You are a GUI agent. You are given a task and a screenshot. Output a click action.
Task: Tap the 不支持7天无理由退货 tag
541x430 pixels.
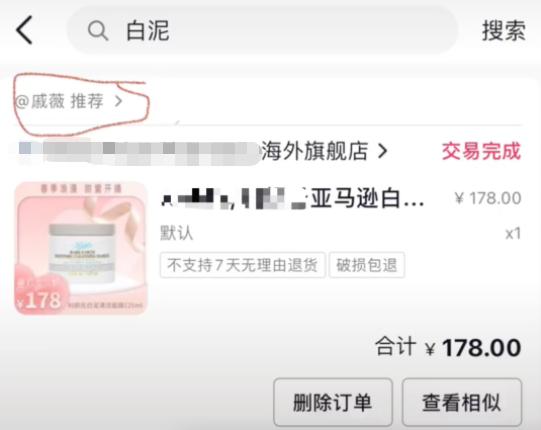tap(242, 265)
